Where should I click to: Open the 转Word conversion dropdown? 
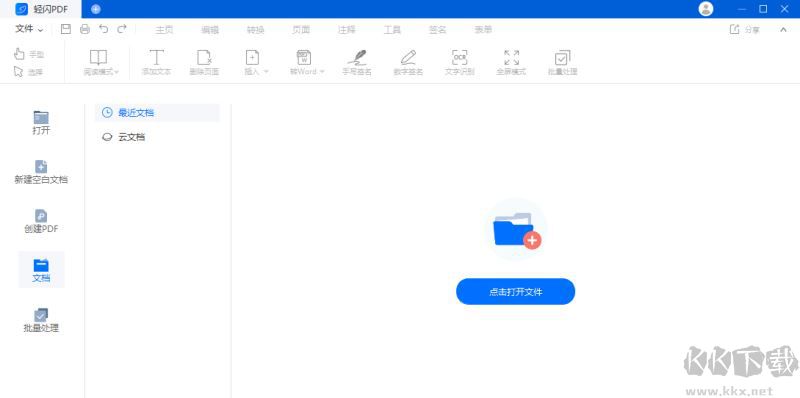307,63
